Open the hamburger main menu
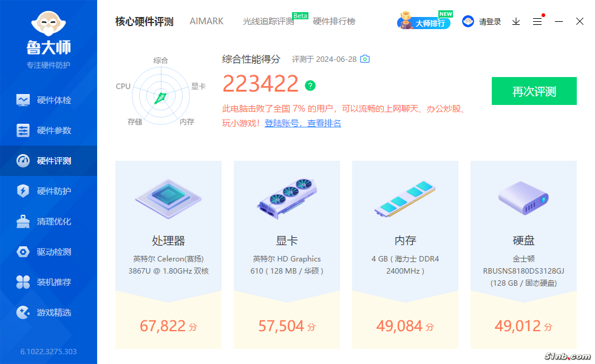The image size is (595, 364). 537,22
